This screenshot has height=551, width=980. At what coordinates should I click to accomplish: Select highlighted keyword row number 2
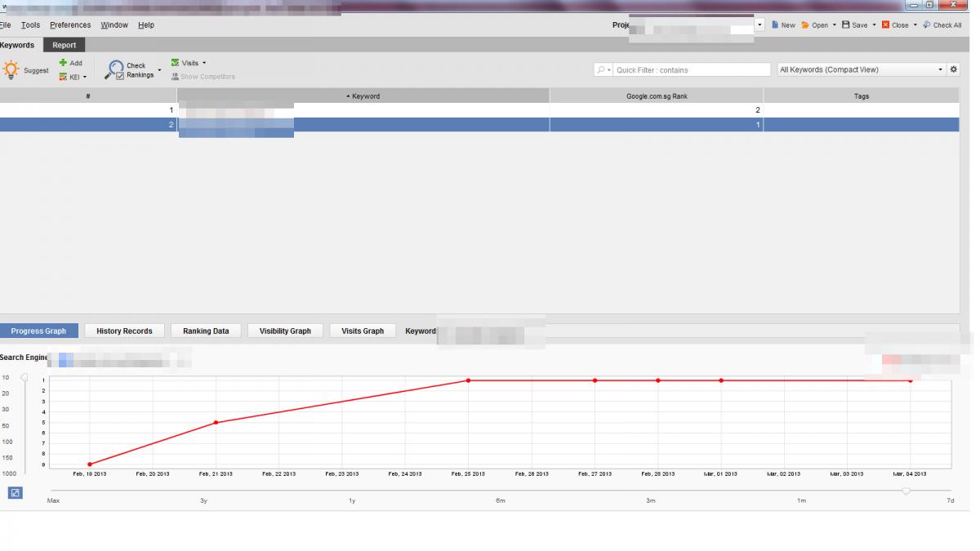point(479,125)
